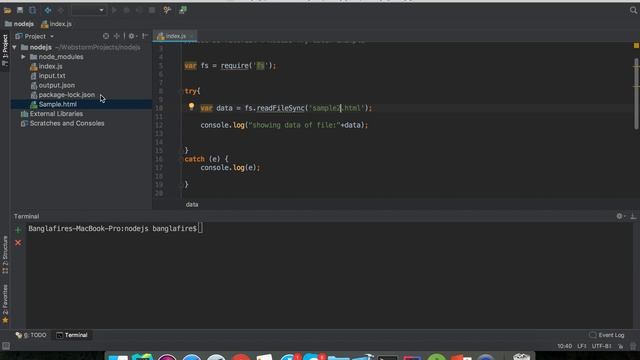Select input.txt in the project tree

point(52,76)
